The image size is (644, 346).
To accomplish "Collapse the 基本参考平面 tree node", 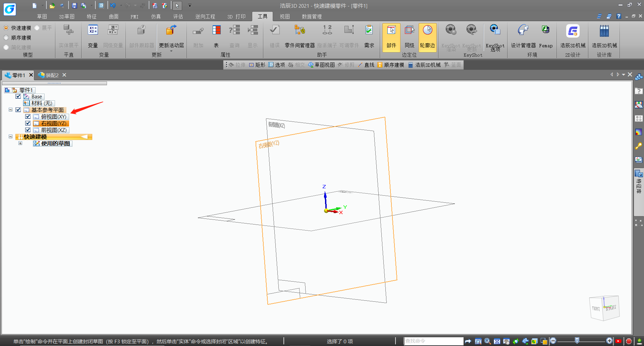I will pos(11,110).
